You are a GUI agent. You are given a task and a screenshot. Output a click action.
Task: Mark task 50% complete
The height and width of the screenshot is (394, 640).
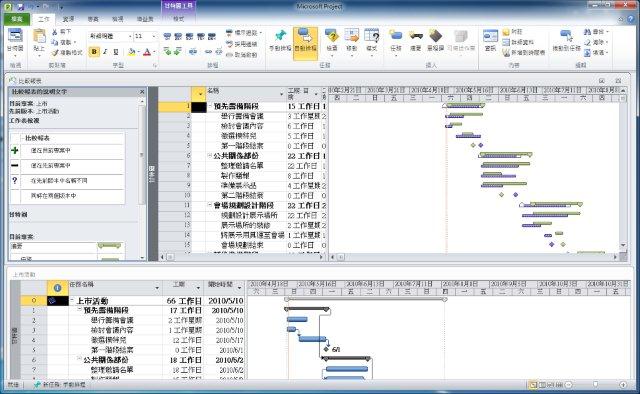[x=189, y=36]
